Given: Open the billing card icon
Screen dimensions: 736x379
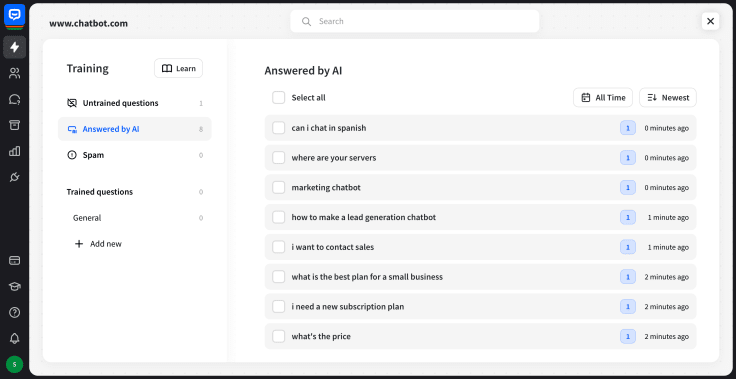Looking at the screenshot, I should [x=15, y=260].
